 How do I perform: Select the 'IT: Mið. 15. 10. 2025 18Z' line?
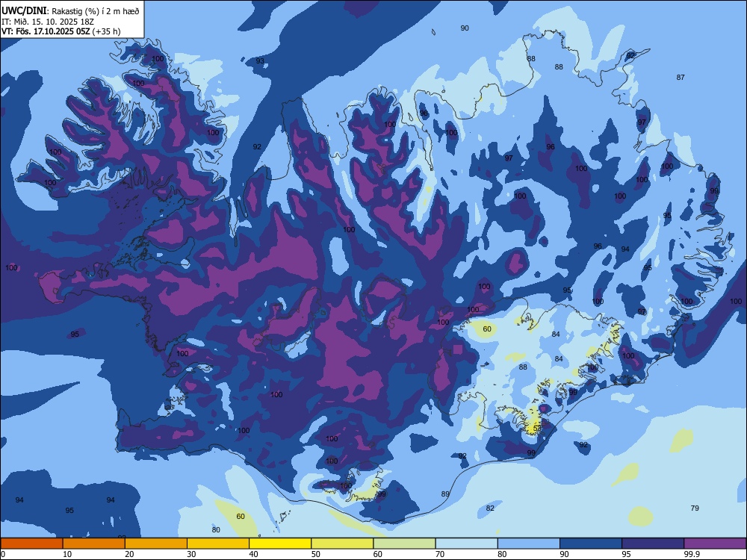click(x=48, y=22)
